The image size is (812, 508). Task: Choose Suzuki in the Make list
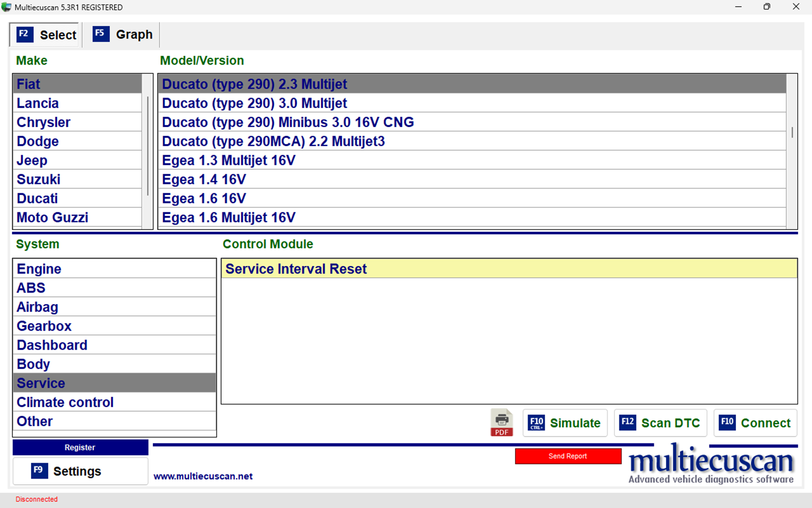77,179
